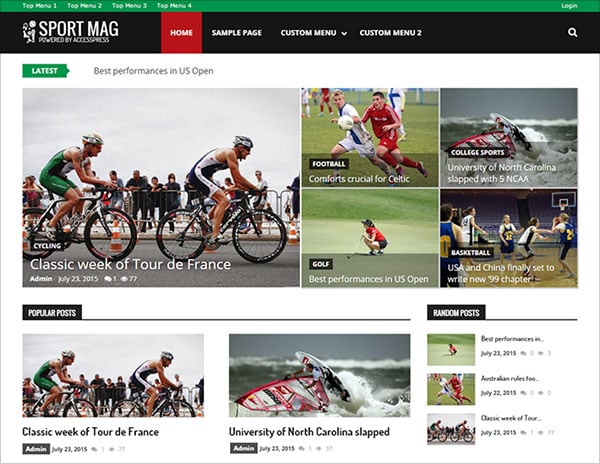The image size is (600, 464).
Task: Expand the Custom Menu dropdown arrow
Action: 344,34
